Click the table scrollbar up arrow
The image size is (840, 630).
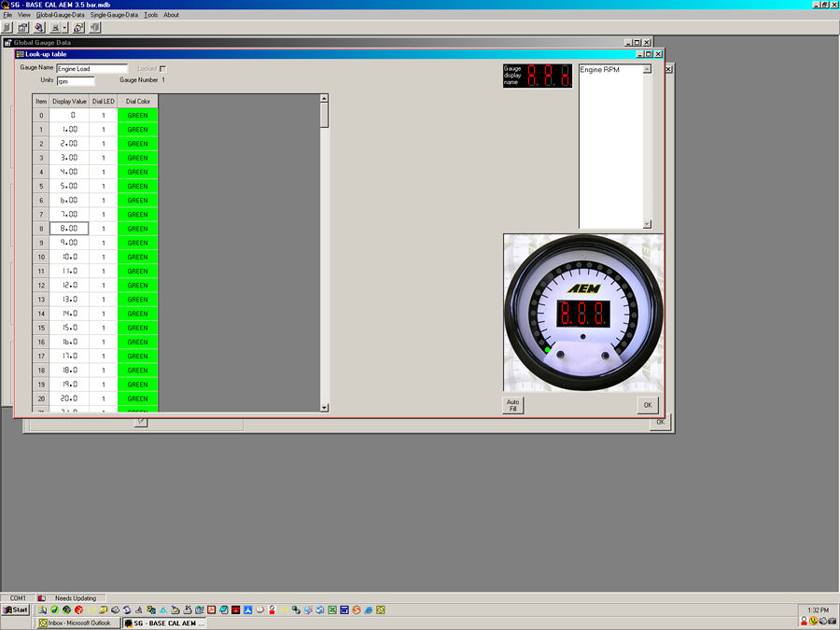[x=324, y=99]
